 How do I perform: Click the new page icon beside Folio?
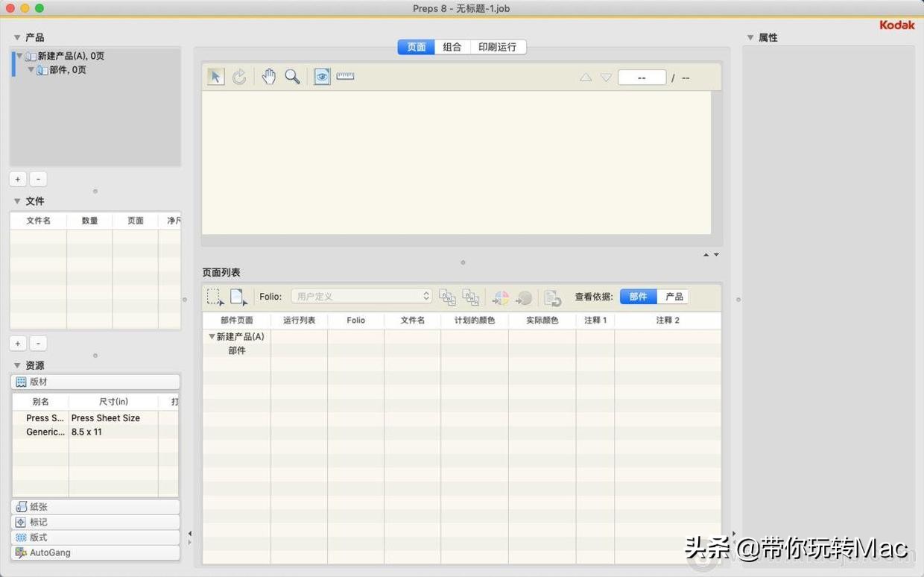click(238, 297)
